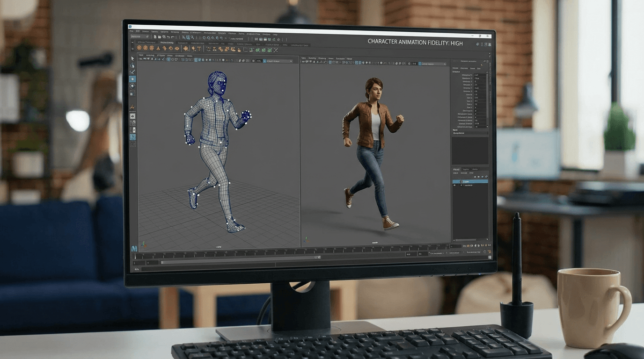Toggle highlighted blue icon in left viewport toolbar
Viewport: 644px width, 359px height.
(x=264, y=61)
